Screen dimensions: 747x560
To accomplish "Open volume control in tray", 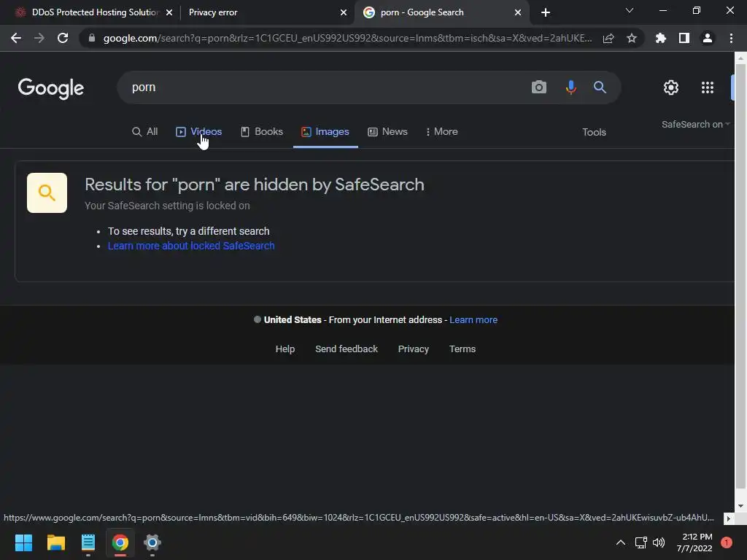I will (x=659, y=542).
